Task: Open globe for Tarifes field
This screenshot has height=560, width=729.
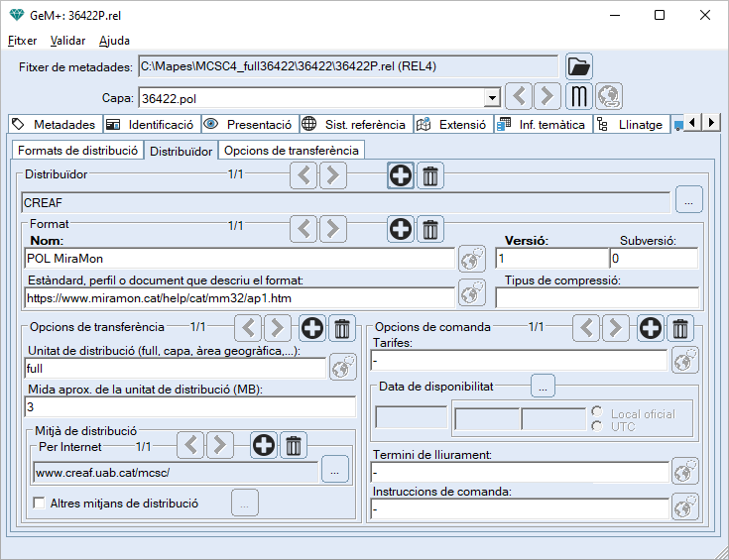Action: point(684,360)
